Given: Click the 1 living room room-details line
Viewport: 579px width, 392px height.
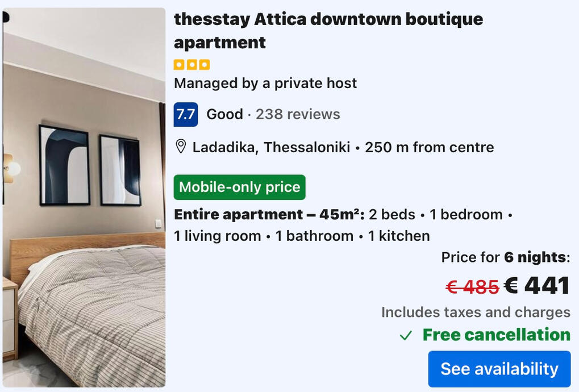Looking at the screenshot, I should [217, 236].
